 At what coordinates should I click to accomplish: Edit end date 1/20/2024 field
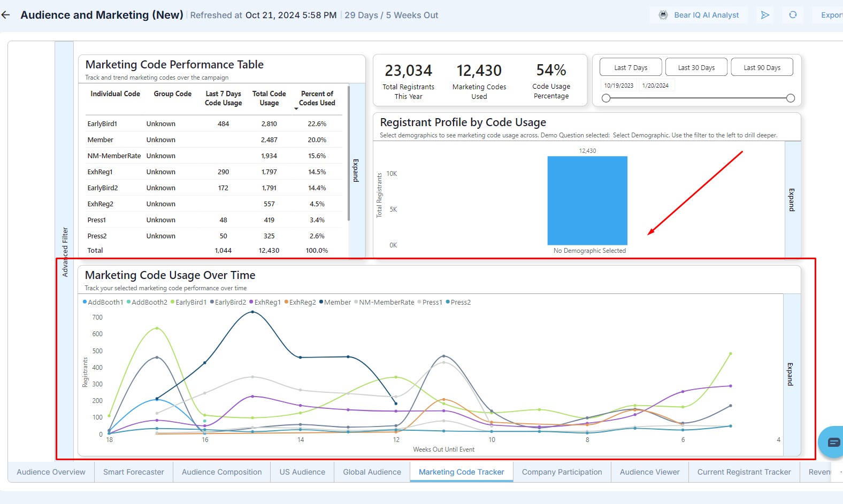click(656, 86)
